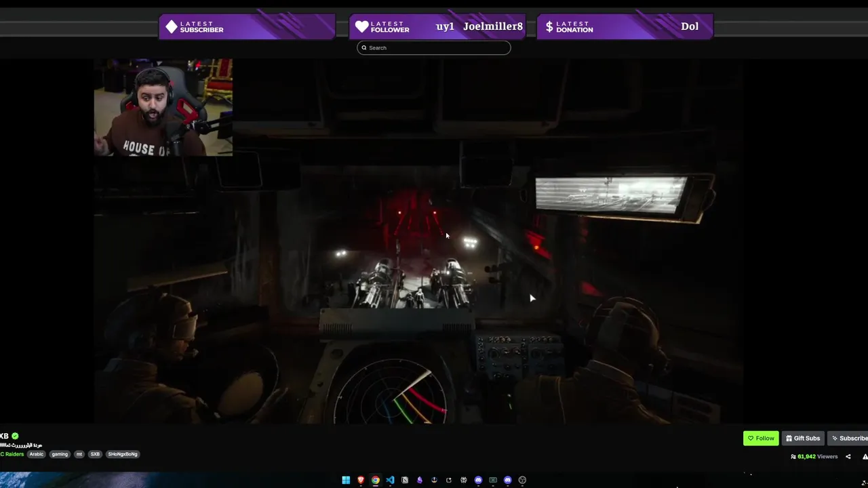The width and height of the screenshot is (868, 488).
Task: Click the Latest Donation banner
Action: tap(625, 26)
